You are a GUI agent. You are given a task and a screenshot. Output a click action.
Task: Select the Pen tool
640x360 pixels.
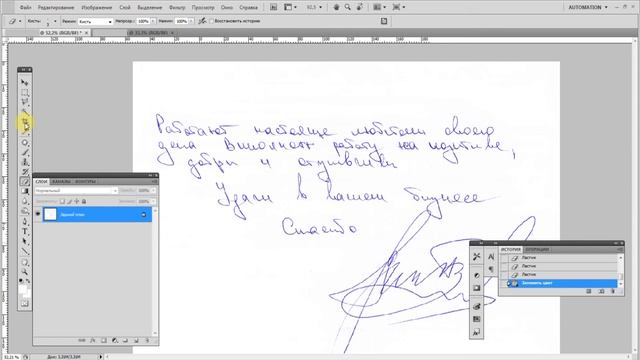pyautogui.click(x=24, y=222)
